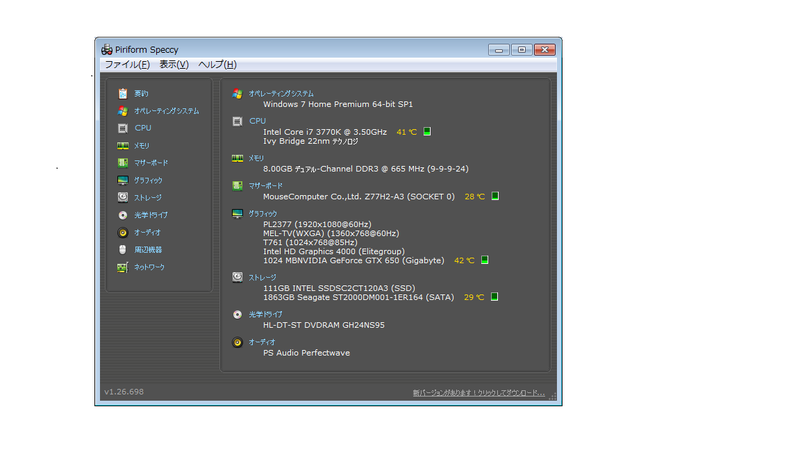Click the green hard drive temperature indicator
The width and height of the screenshot is (800, 450).
point(494,297)
